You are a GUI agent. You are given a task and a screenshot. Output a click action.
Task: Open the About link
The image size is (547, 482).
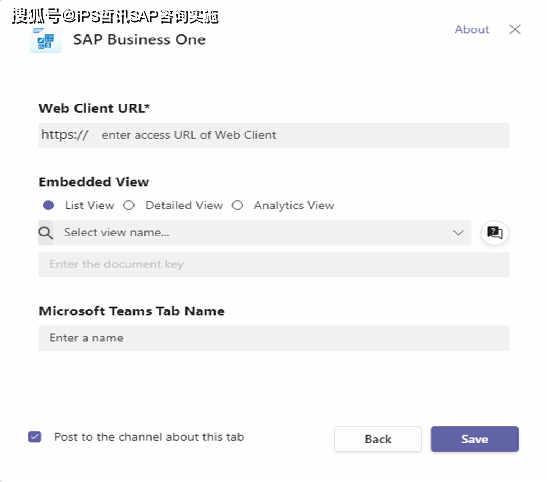pyautogui.click(x=472, y=30)
